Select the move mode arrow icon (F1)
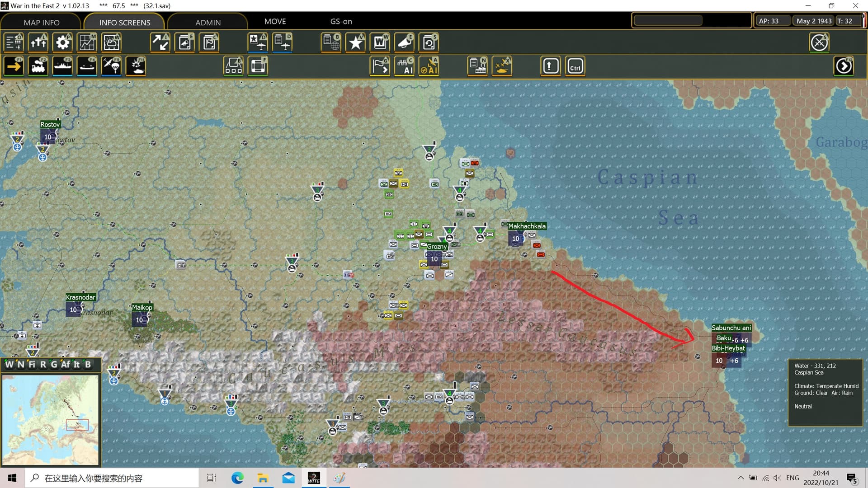This screenshot has height=488, width=868. 14,66
